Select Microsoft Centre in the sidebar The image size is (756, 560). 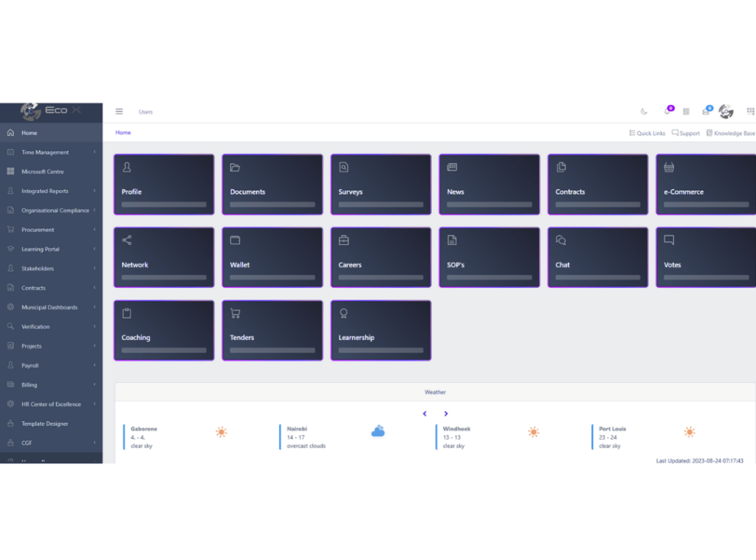(x=42, y=172)
